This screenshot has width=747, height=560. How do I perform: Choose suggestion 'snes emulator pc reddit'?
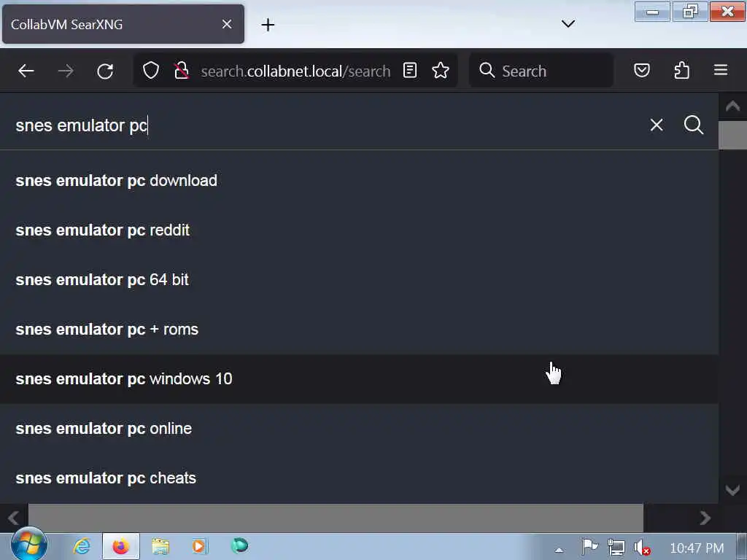pyautogui.click(x=359, y=230)
